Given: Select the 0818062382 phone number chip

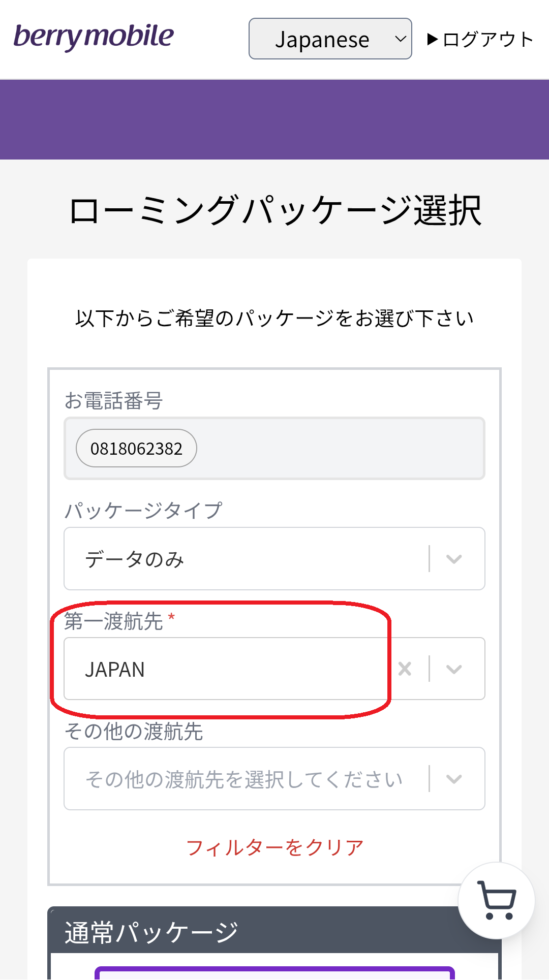Looking at the screenshot, I should [136, 449].
